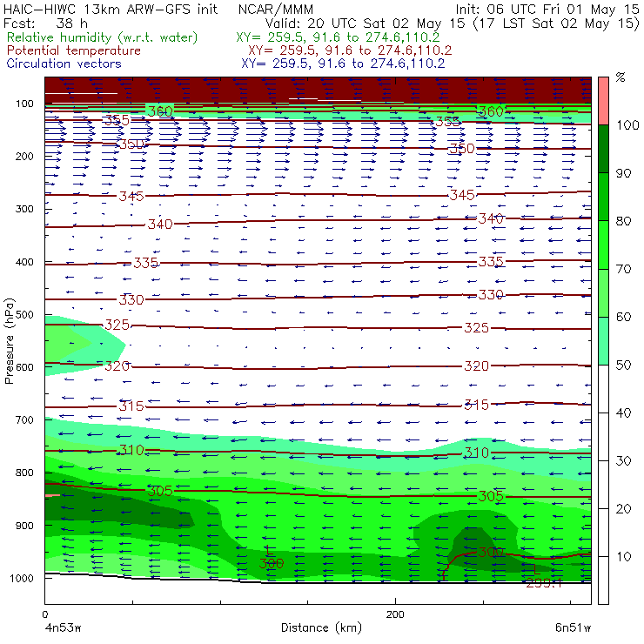Click the L marker above "299.1"
Image resolution: width=644 pixels, height=644 pixels.
coord(536,569)
